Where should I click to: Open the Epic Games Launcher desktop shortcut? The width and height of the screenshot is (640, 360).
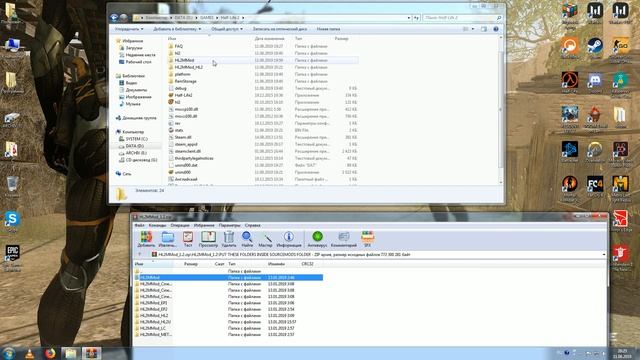[x=12, y=257]
